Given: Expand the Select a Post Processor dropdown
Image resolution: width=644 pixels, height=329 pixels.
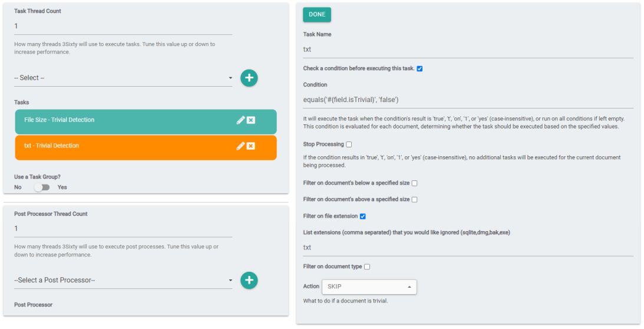Looking at the screenshot, I should (x=123, y=280).
